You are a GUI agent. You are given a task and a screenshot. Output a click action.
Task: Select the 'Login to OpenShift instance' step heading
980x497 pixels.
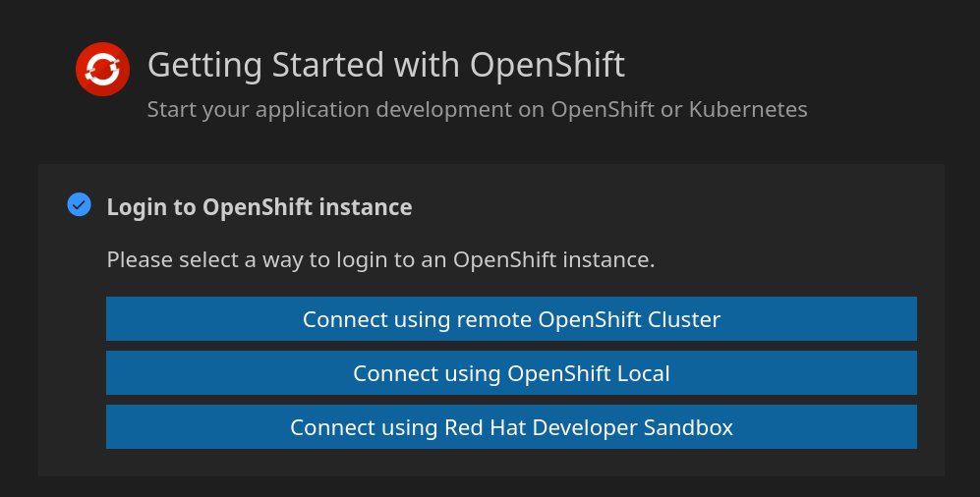[259, 207]
